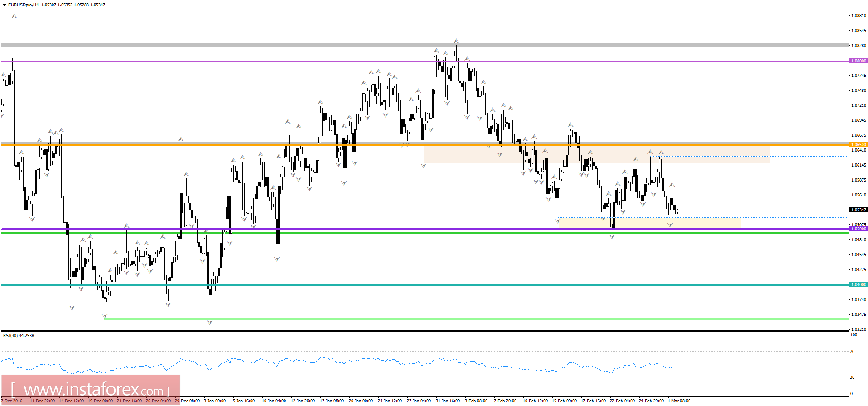Click the RSI scale value 100
This screenshot has height=406, width=868.
point(854,335)
